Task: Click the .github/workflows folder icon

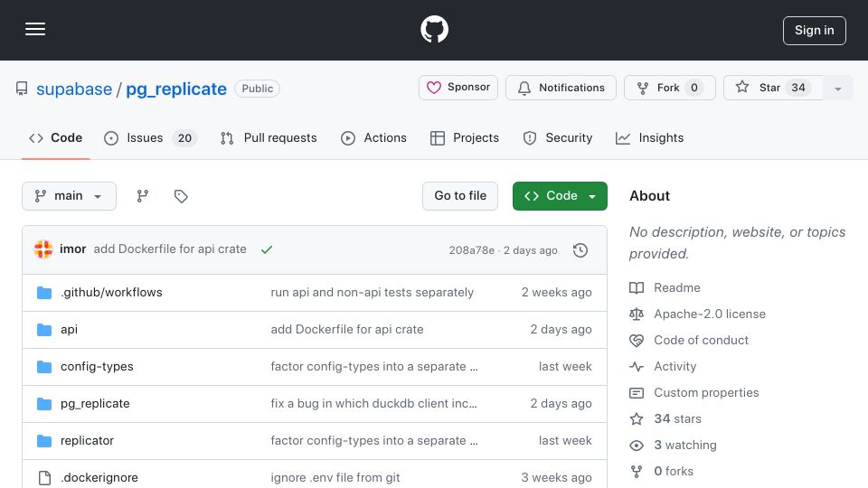Action: 44,293
